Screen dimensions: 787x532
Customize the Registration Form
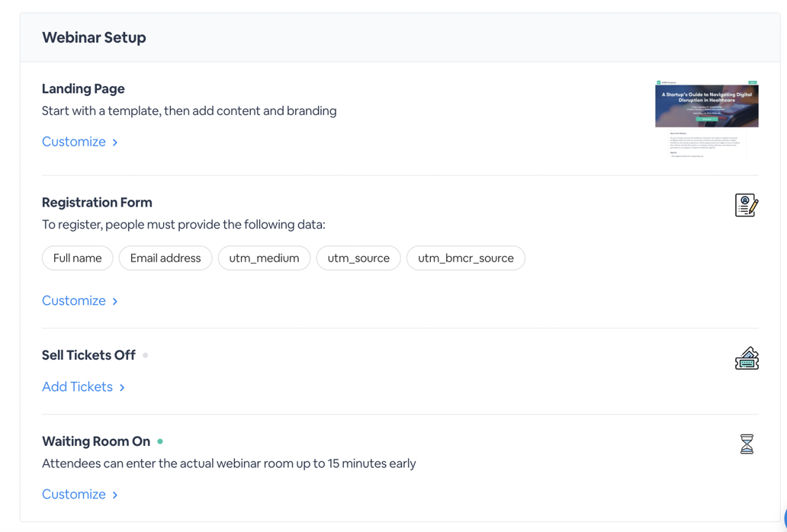74,300
